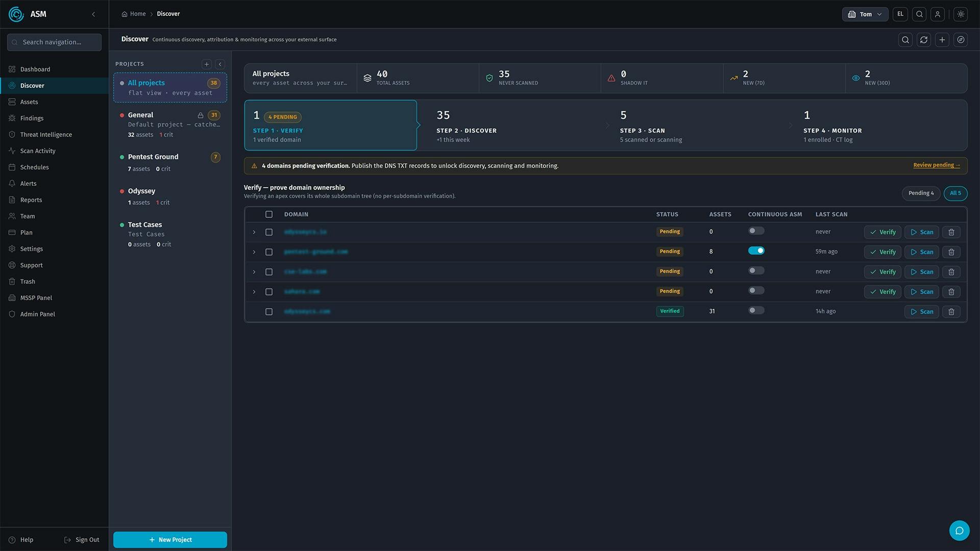Click the EL language button

(900, 14)
